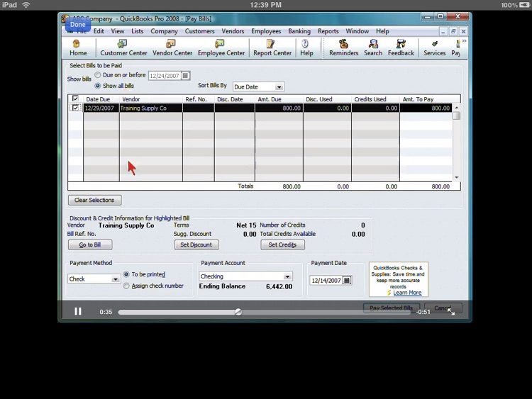
Task: Click the Clear Selections button
Action: tap(94, 200)
